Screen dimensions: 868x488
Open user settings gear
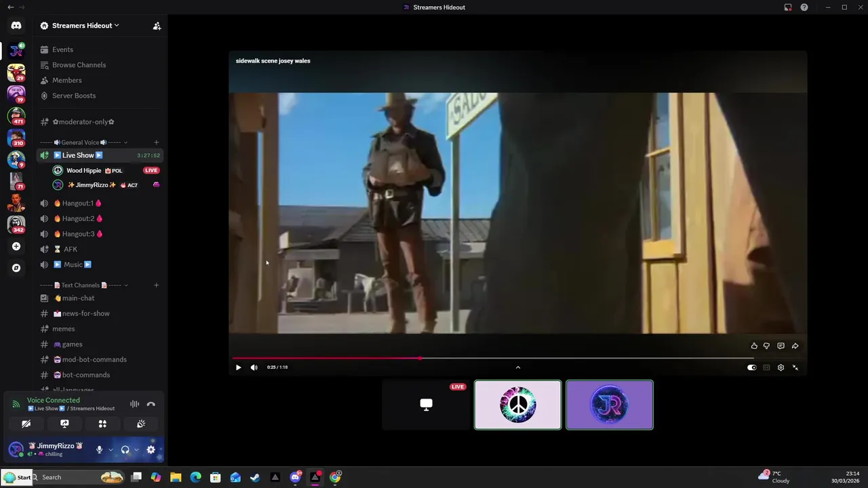click(x=151, y=449)
